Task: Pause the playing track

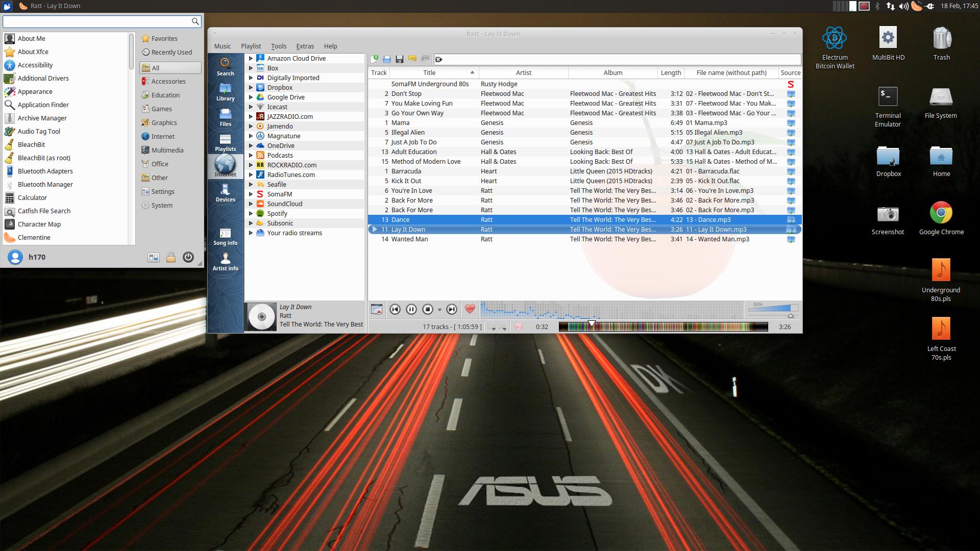Action: pos(411,309)
